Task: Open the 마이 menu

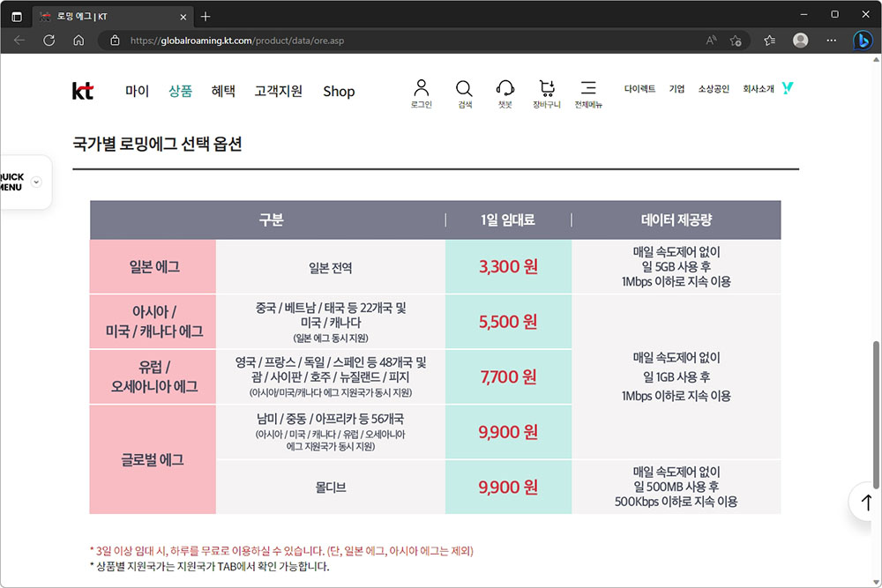Action: point(138,91)
